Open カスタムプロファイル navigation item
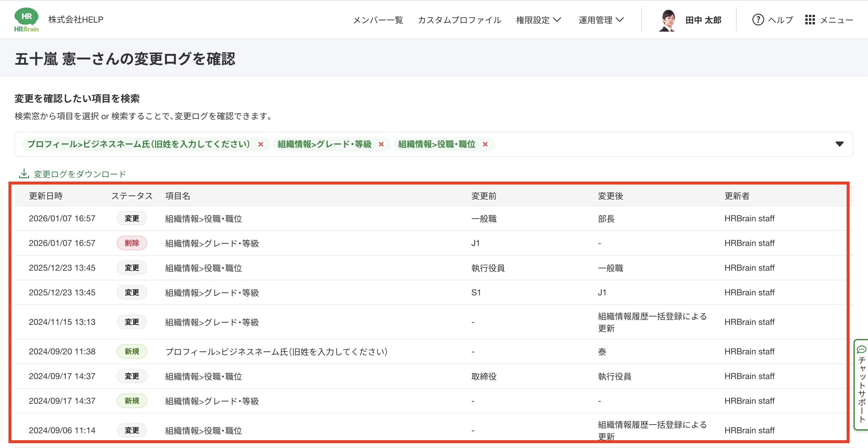 point(459,20)
